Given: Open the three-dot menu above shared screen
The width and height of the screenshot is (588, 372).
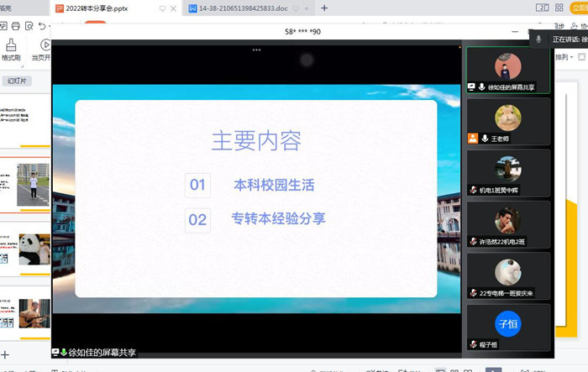Looking at the screenshot, I should point(256,50).
